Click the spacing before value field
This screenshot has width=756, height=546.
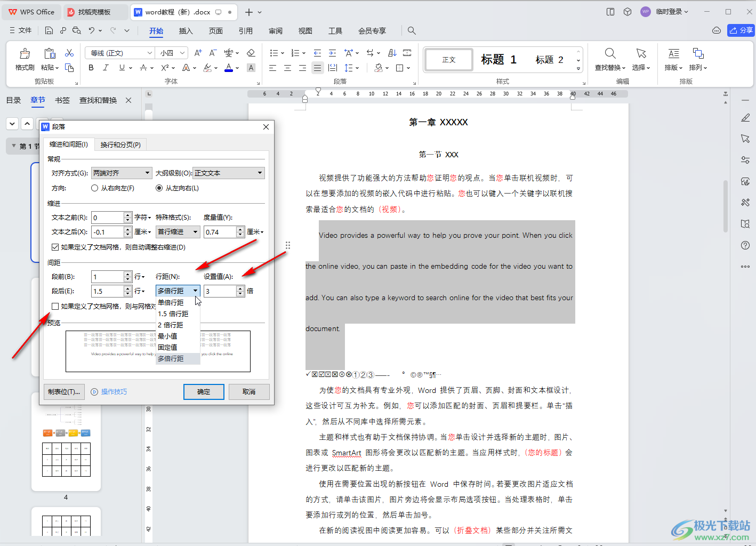[108, 277]
